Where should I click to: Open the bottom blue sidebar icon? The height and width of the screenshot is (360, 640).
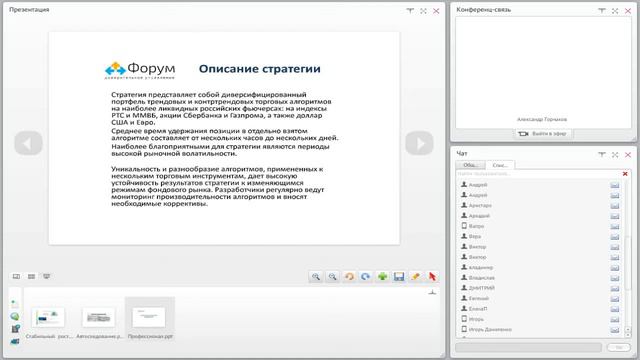[x=15, y=341]
